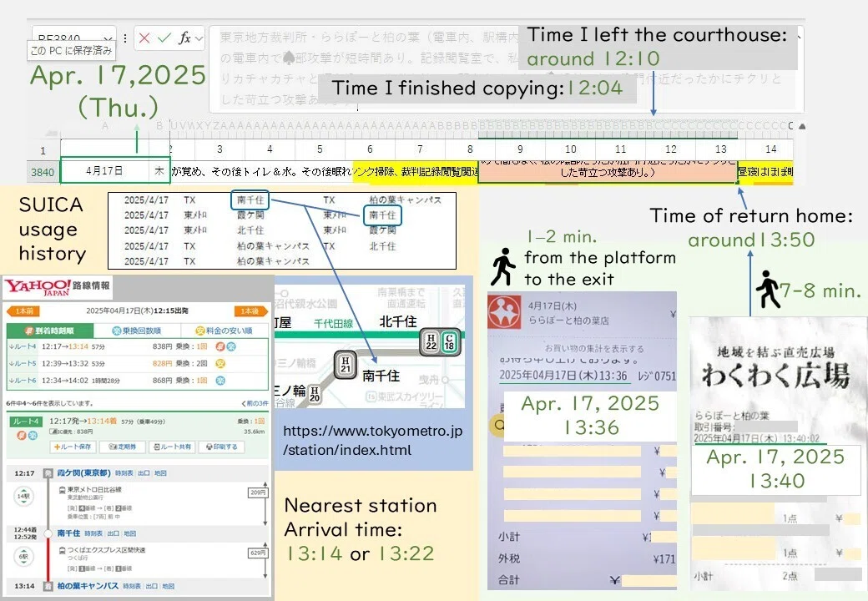Screen dimensions: 868x601
Task: Click the 南千住 label on the metro map
Action: pos(381,376)
